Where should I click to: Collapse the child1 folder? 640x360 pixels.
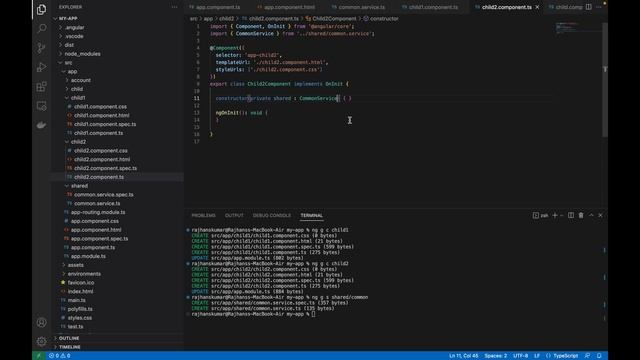[x=78, y=98]
